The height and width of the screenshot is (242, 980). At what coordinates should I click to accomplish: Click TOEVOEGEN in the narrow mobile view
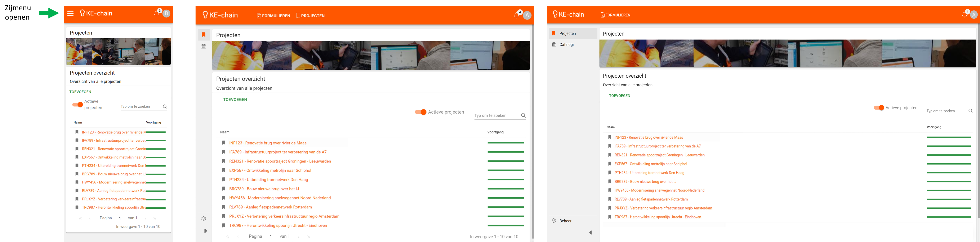(80, 92)
